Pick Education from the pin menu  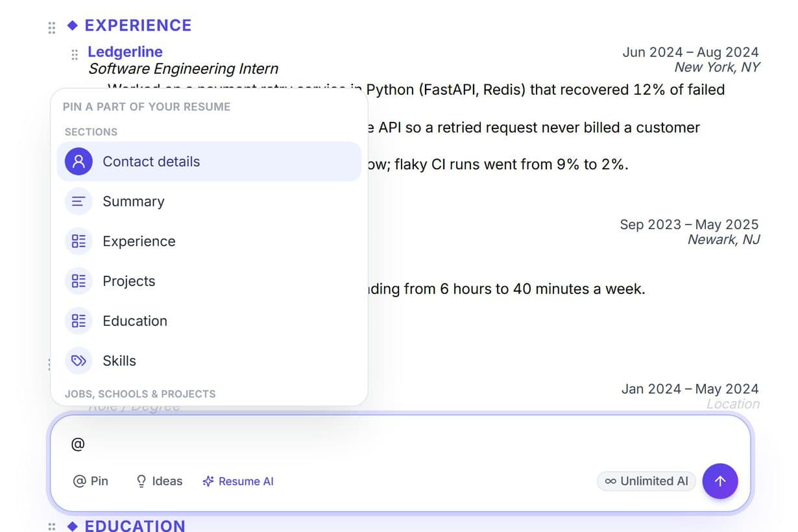tap(209, 320)
